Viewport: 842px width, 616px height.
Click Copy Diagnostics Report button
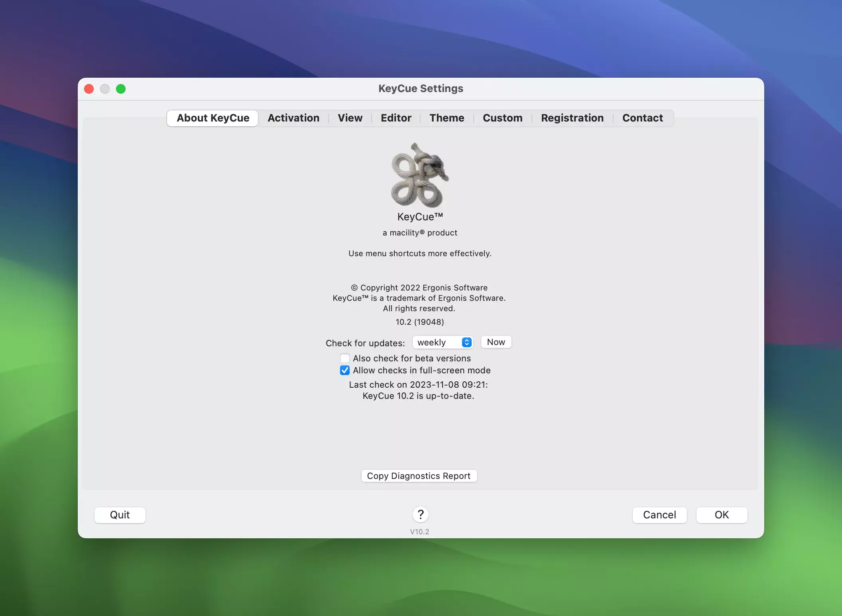tap(419, 476)
